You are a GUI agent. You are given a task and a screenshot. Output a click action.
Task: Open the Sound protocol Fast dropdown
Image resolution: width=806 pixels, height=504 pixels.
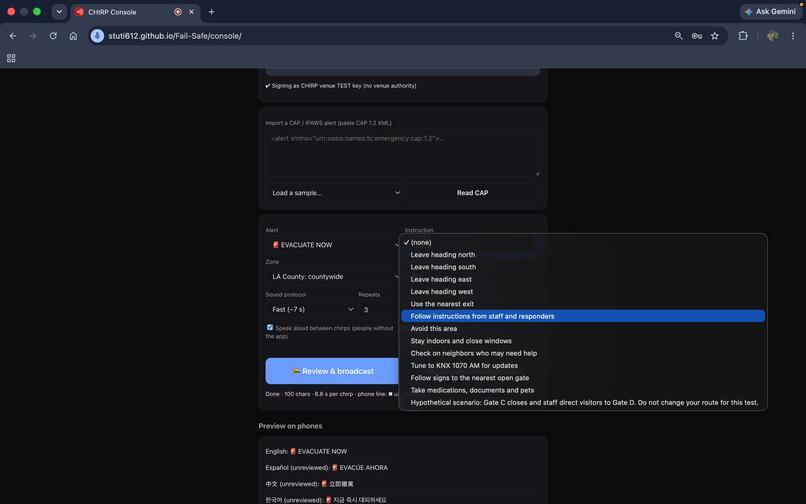(x=312, y=310)
